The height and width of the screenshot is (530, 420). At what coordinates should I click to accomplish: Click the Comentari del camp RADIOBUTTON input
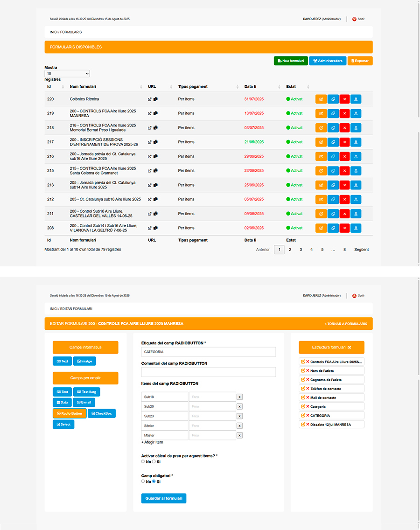click(x=208, y=372)
